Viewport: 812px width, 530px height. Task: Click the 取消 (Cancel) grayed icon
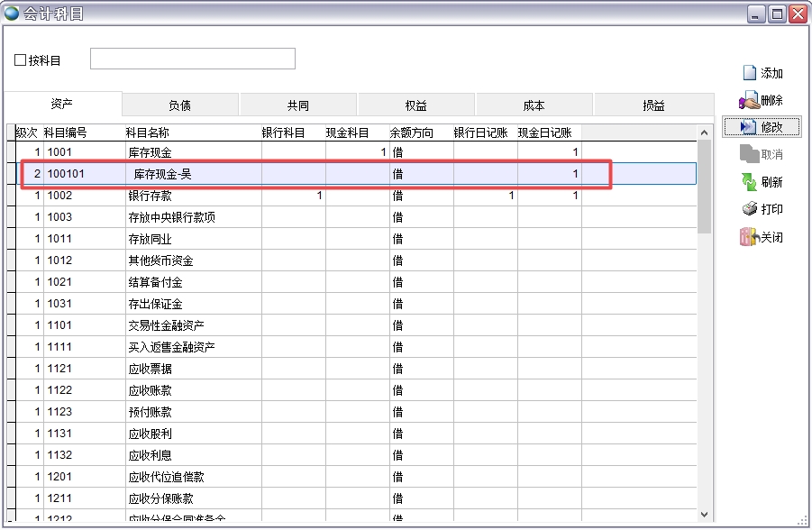tap(749, 154)
